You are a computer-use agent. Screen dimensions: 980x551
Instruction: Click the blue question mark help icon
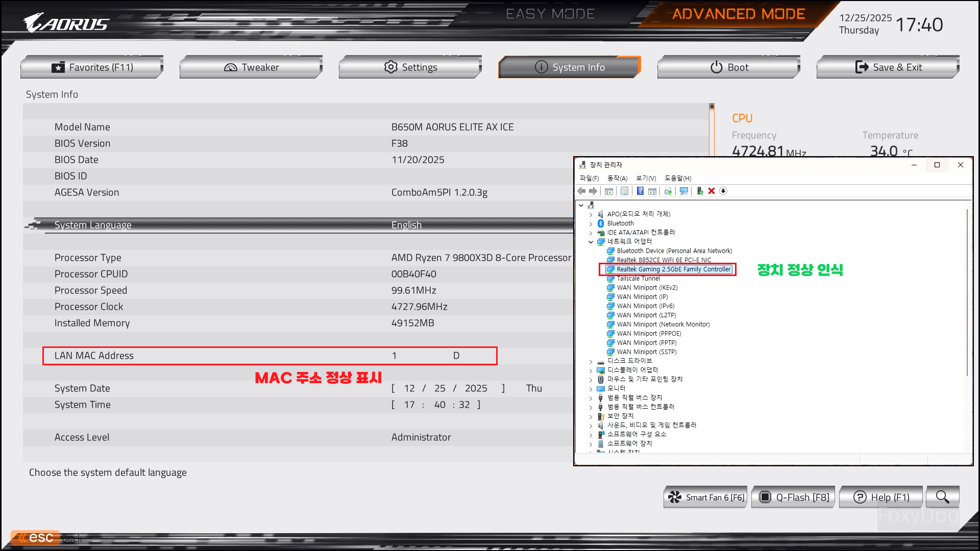click(x=640, y=191)
